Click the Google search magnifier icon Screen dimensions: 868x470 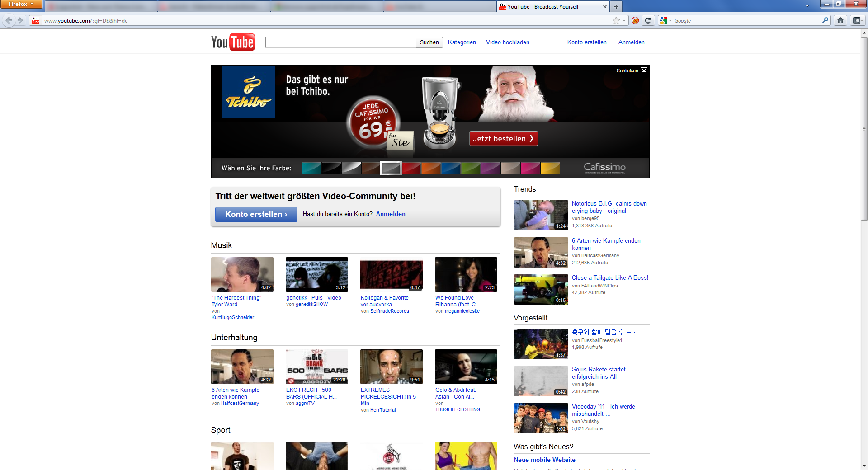[x=825, y=20]
